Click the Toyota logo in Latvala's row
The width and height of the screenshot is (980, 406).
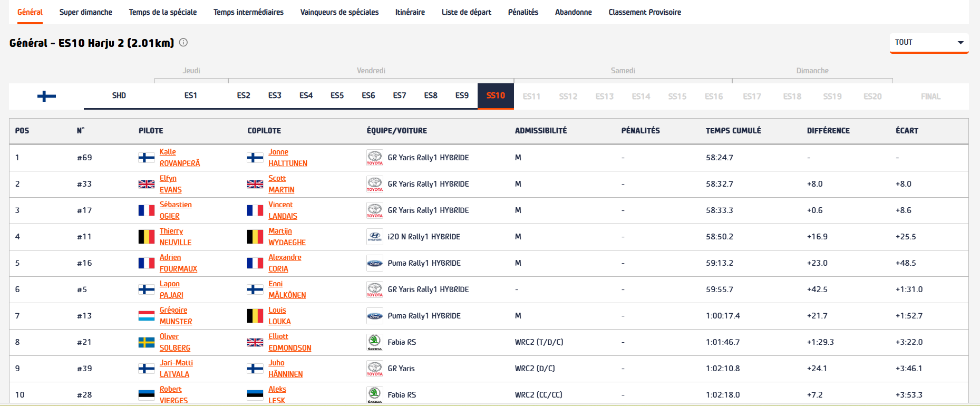[375, 369]
